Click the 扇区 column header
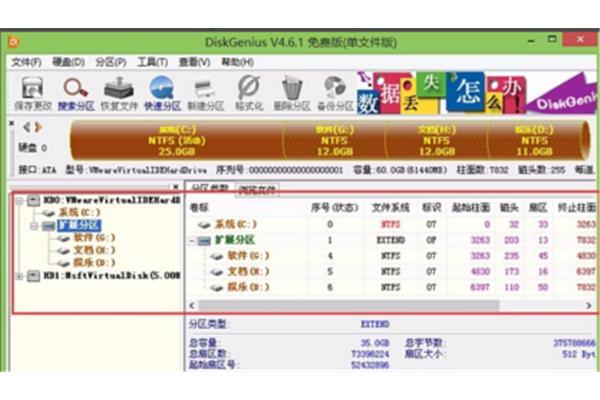Viewport: 600px width, 400px height. click(538, 208)
